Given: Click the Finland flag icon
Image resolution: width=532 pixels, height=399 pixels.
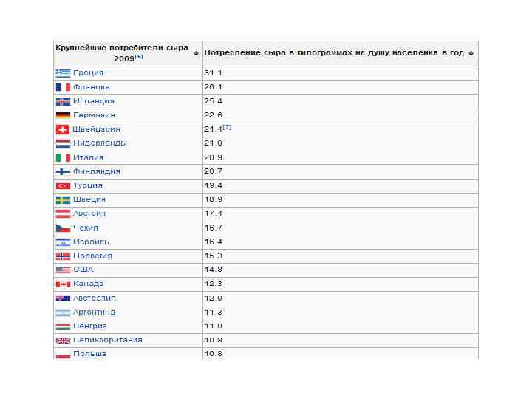Looking at the screenshot, I should (63, 171).
